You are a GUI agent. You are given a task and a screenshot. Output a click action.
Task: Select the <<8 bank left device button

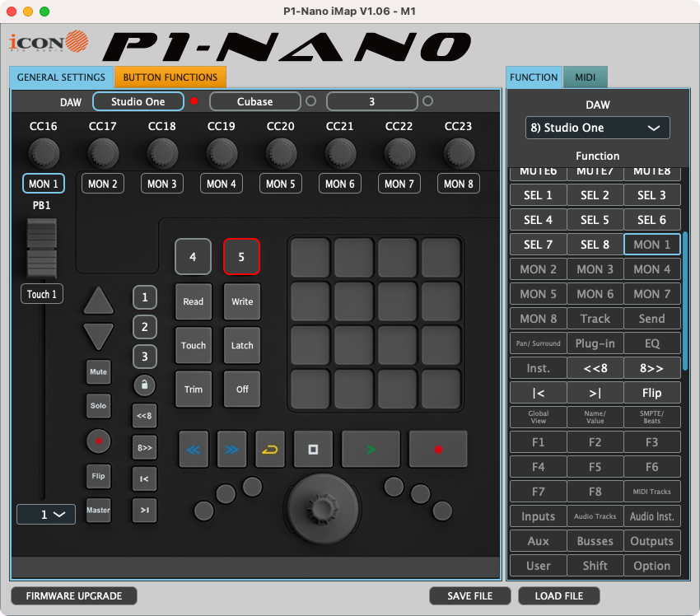(145, 416)
